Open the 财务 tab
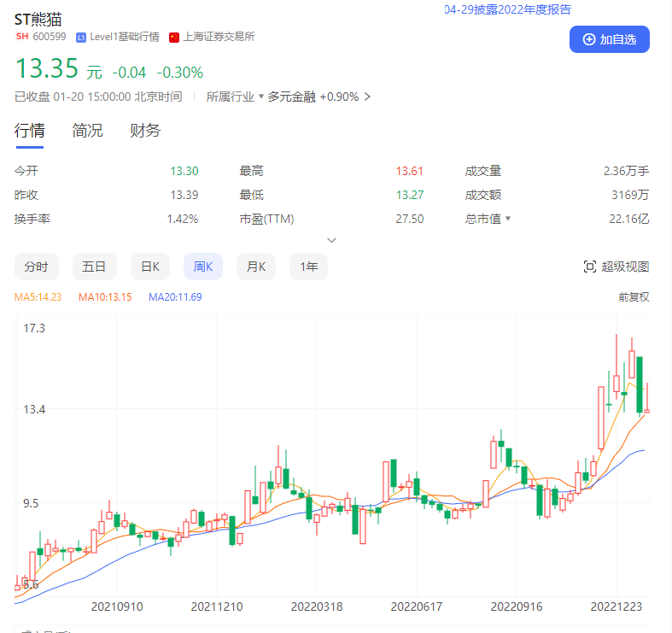The height and width of the screenshot is (633, 672). coord(145,131)
